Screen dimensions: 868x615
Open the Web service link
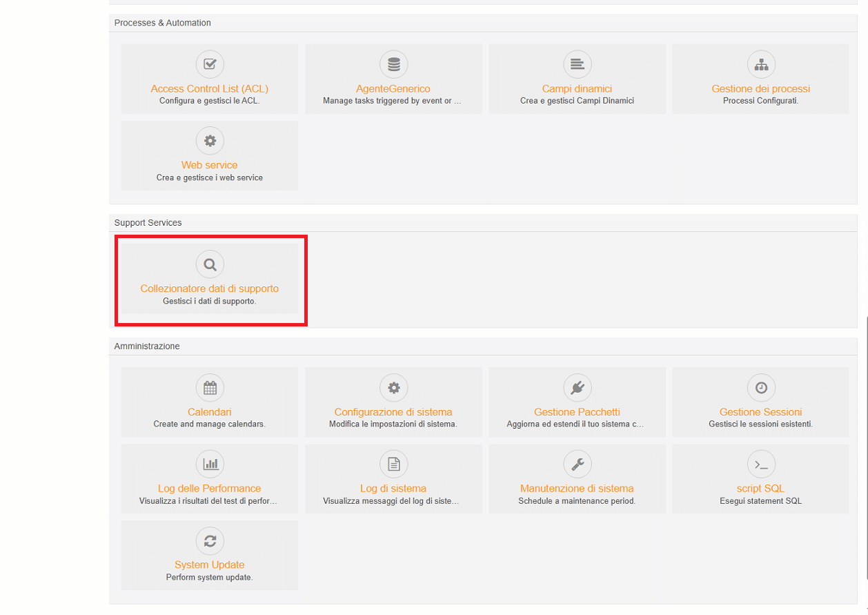(x=210, y=166)
